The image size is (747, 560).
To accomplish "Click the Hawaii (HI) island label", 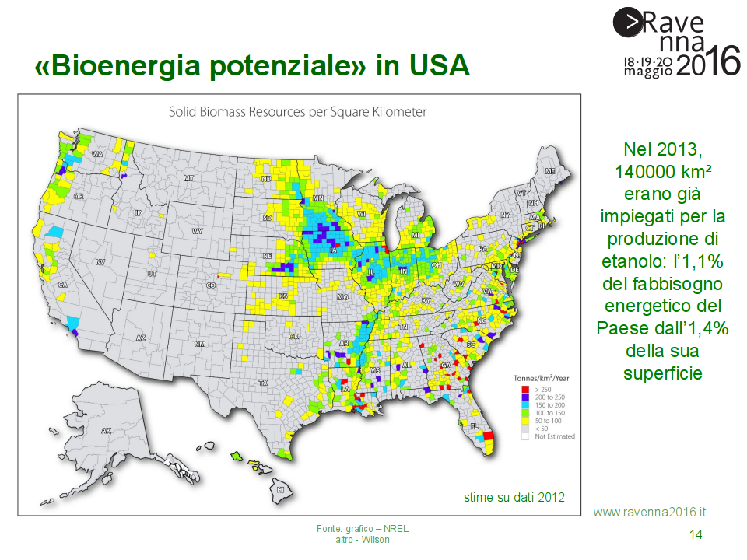I will (x=282, y=490).
